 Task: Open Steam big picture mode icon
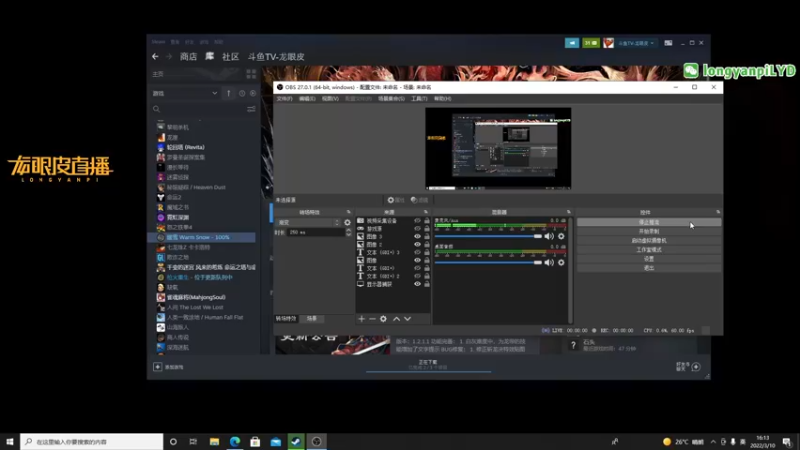tap(668, 43)
